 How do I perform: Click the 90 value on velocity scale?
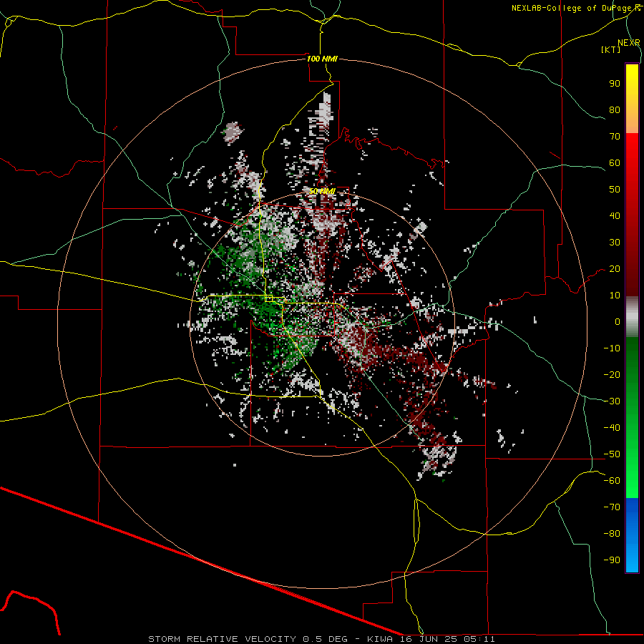[615, 84]
